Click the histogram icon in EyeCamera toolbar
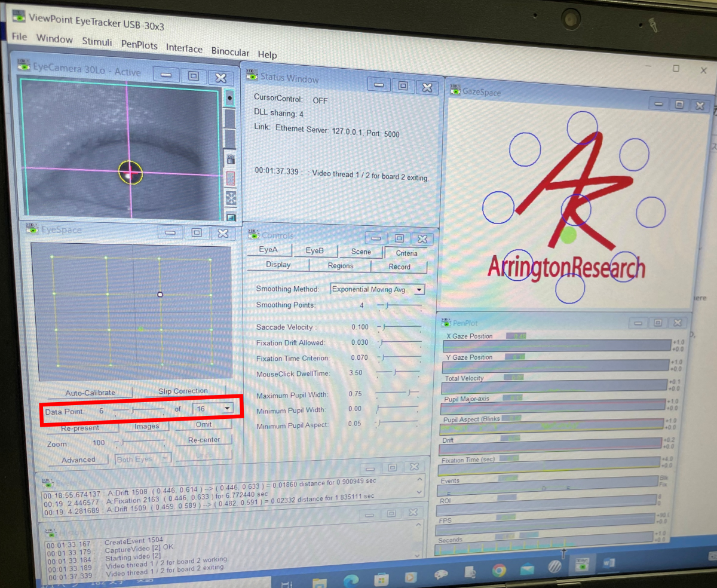This screenshot has width=717, height=588. [231, 216]
